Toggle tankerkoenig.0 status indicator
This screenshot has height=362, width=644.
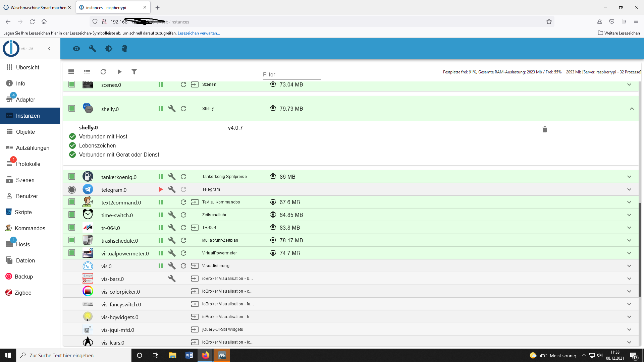[x=72, y=176]
